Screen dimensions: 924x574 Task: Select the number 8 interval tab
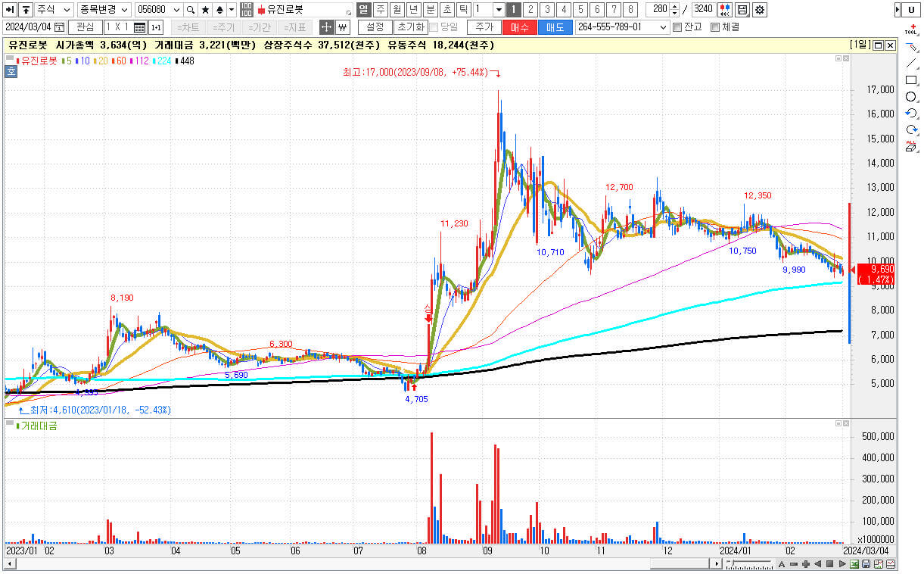click(630, 10)
